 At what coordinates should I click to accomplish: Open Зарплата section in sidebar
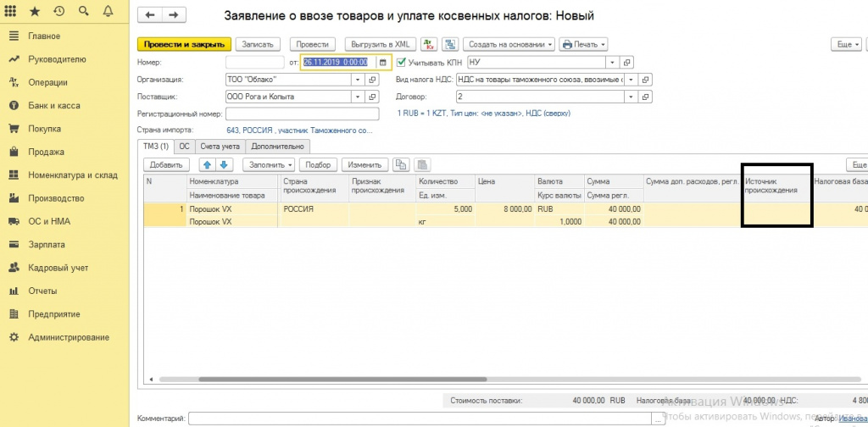(47, 245)
